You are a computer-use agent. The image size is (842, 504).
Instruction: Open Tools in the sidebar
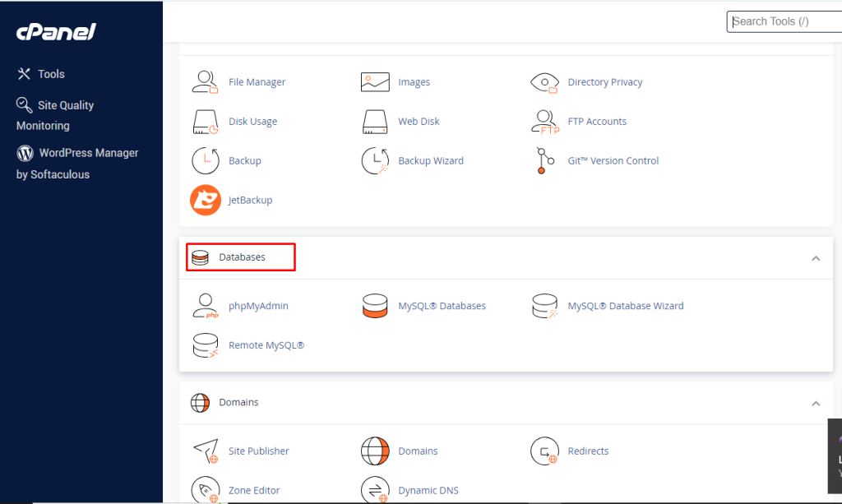[x=50, y=74]
